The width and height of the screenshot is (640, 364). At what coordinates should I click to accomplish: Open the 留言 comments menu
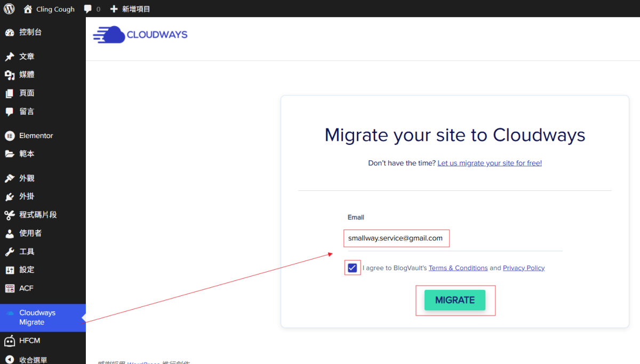pos(27,111)
